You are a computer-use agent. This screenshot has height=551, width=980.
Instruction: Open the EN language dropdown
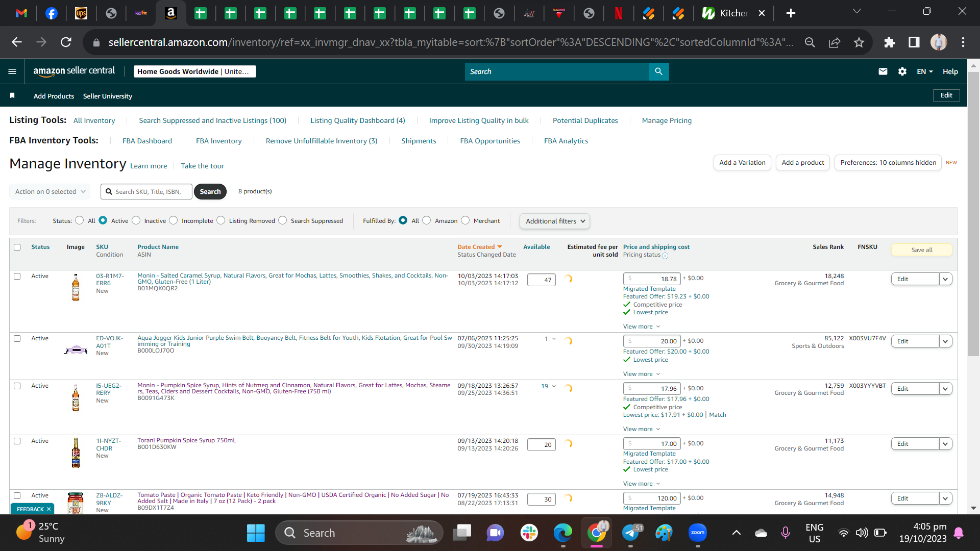[x=925, y=71]
